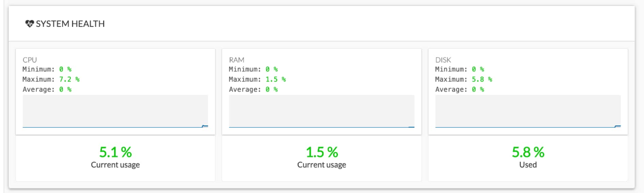Select the RAM card heading
This screenshot has height=193, width=644.
(x=236, y=60)
